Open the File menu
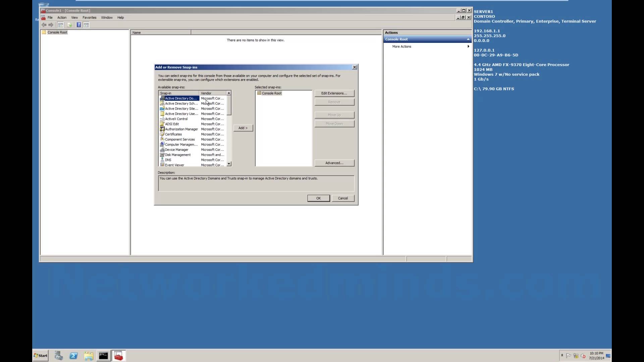This screenshot has height=362, width=644. 50,17
